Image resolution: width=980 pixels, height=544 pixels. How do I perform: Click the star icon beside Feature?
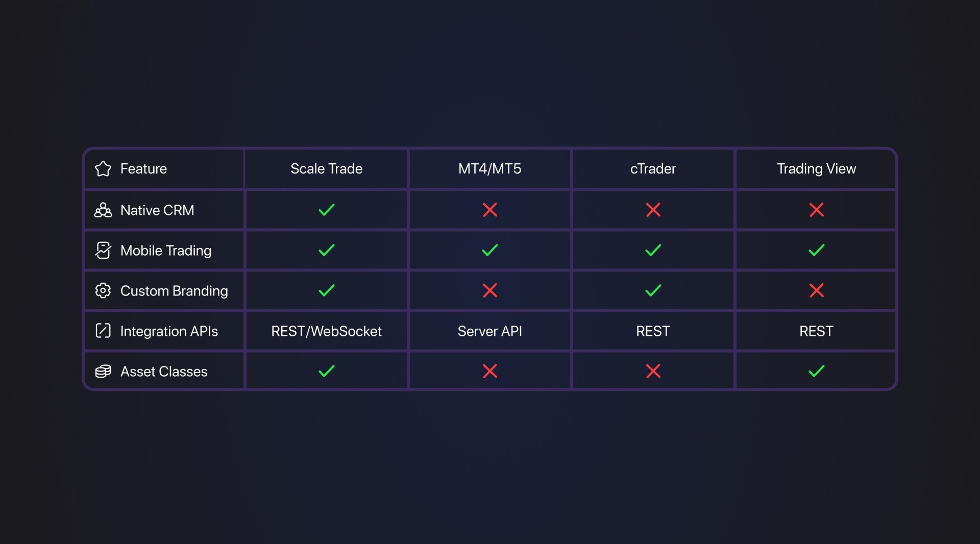pos(103,169)
